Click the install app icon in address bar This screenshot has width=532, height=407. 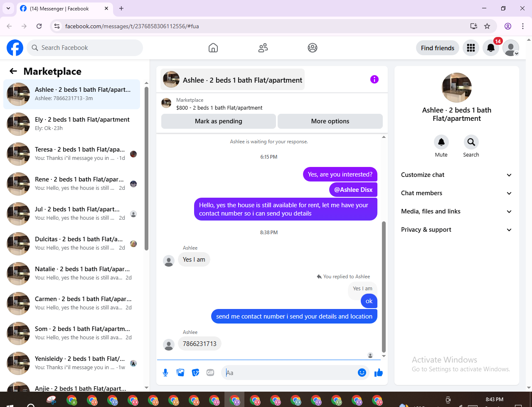(473, 26)
